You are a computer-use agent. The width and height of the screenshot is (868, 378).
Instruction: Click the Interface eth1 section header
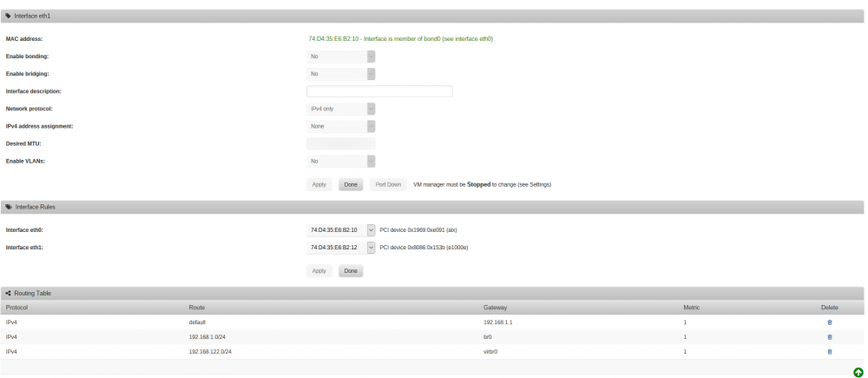tap(432, 16)
